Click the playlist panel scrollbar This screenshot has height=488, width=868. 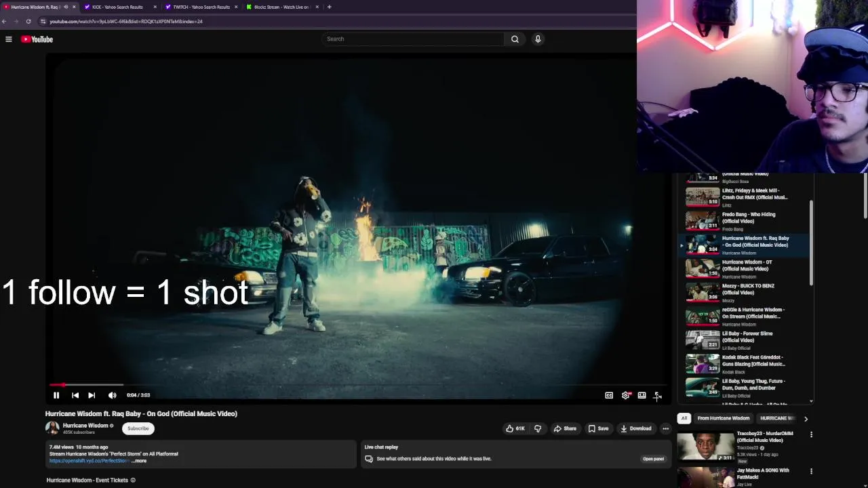tap(811, 242)
